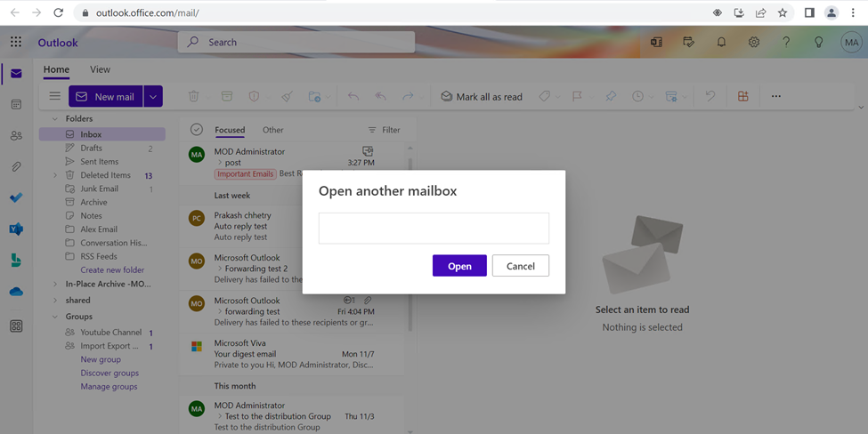Screen dimensions: 868x434
Task: Select the Focused inbox tab
Action: tap(230, 130)
